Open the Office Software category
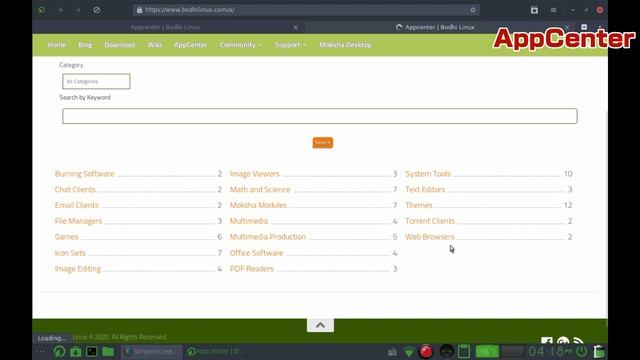640x360 pixels. 256,253
